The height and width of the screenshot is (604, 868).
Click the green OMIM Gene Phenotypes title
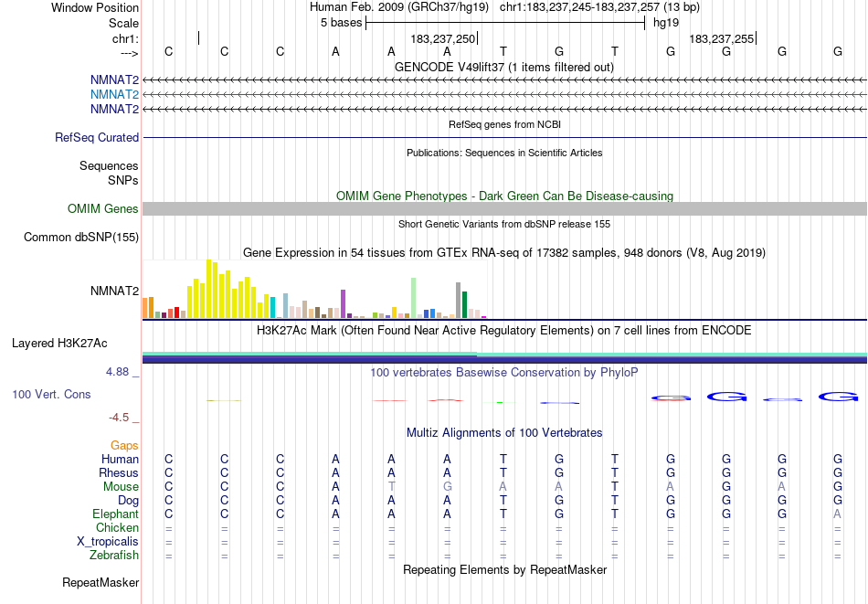pyautogui.click(x=505, y=196)
